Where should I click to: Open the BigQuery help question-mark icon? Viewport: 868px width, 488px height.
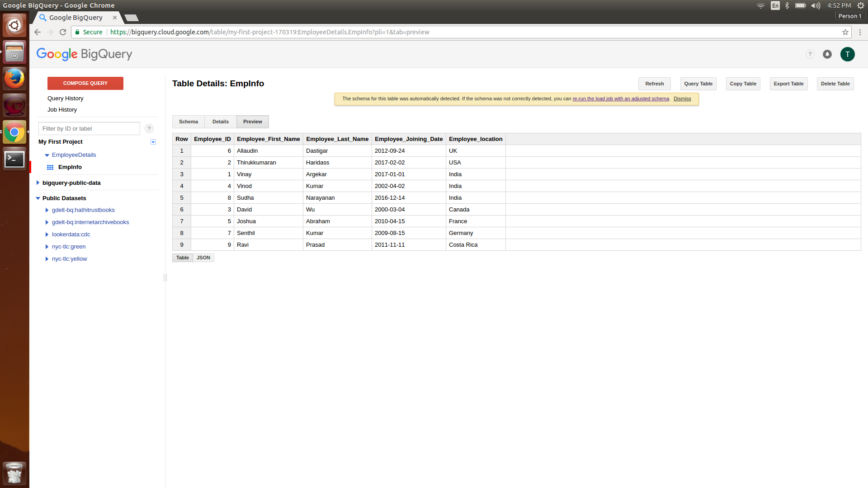(810, 54)
